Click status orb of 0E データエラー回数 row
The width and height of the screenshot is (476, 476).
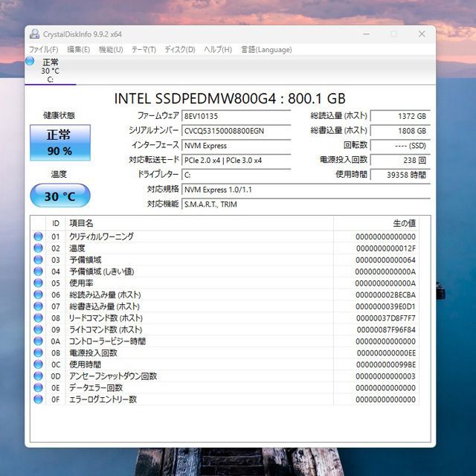coord(38,387)
